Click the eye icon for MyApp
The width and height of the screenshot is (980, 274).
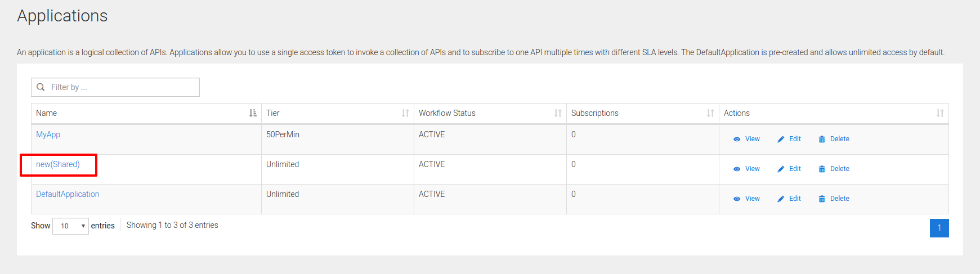coord(737,140)
